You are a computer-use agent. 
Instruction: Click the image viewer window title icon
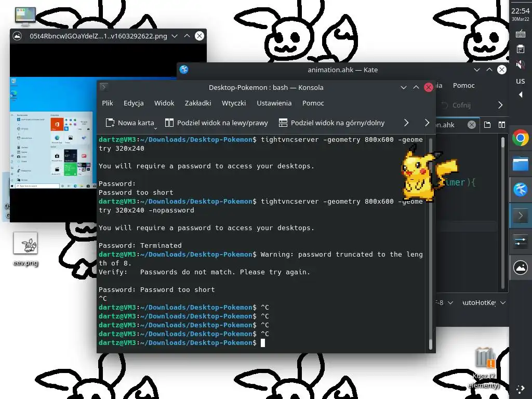click(17, 36)
